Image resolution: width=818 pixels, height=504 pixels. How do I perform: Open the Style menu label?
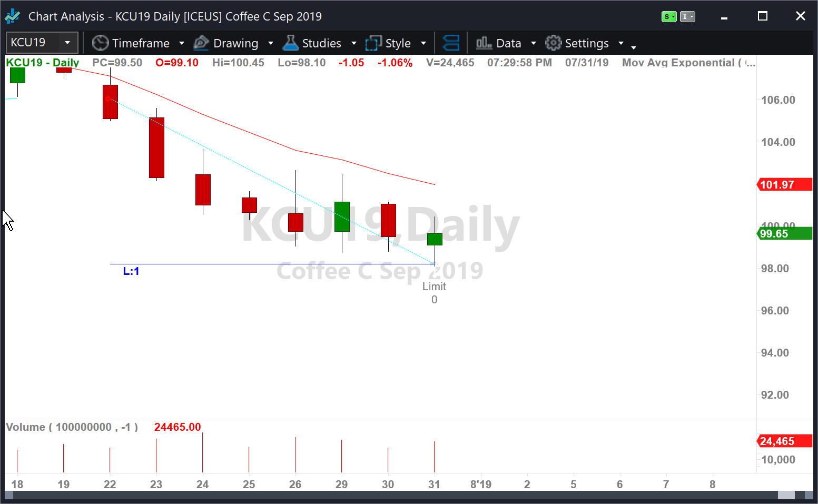(398, 43)
